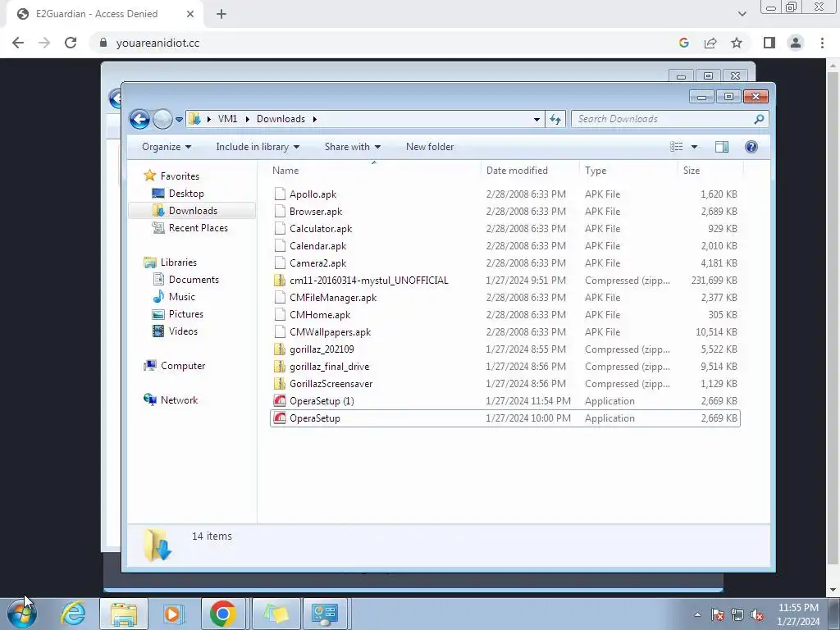The width and height of the screenshot is (840, 630).
Task: Click the youareanidiot.cc address bar
Action: (x=157, y=43)
